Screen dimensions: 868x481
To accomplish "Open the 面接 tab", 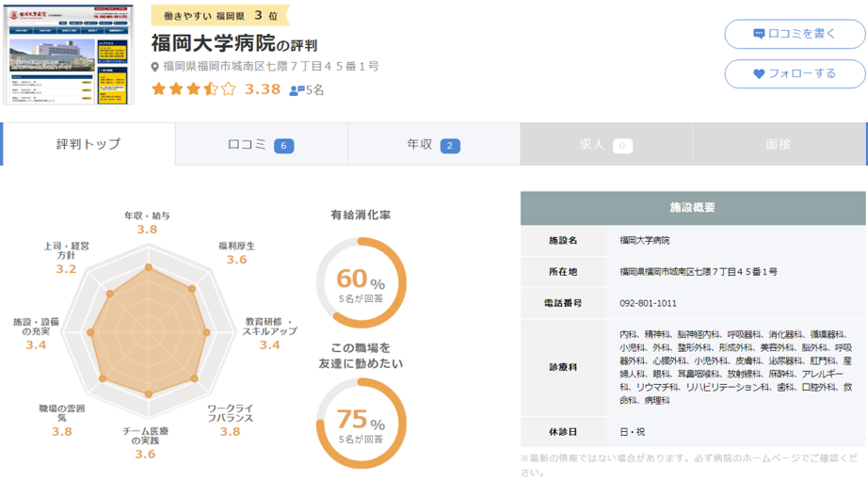I will [x=779, y=144].
